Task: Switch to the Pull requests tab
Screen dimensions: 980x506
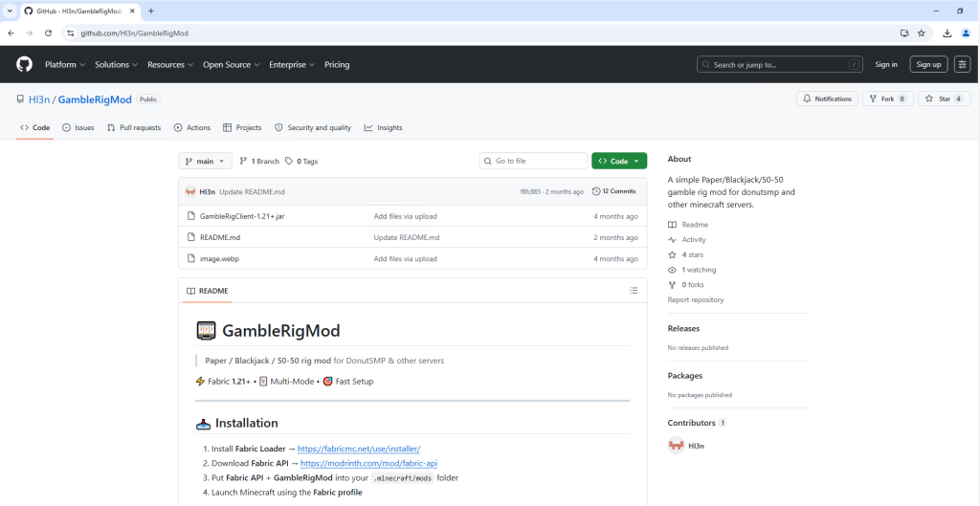Action: (134, 127)
